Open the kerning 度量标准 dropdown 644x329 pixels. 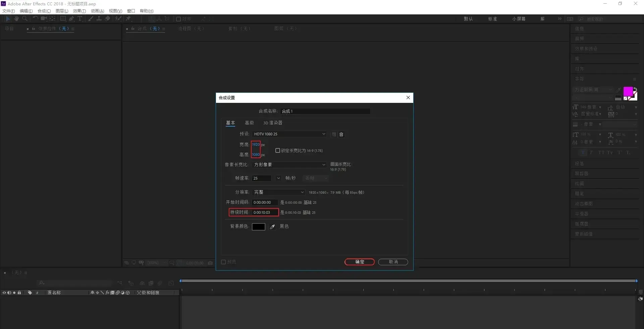coord(600,114)
